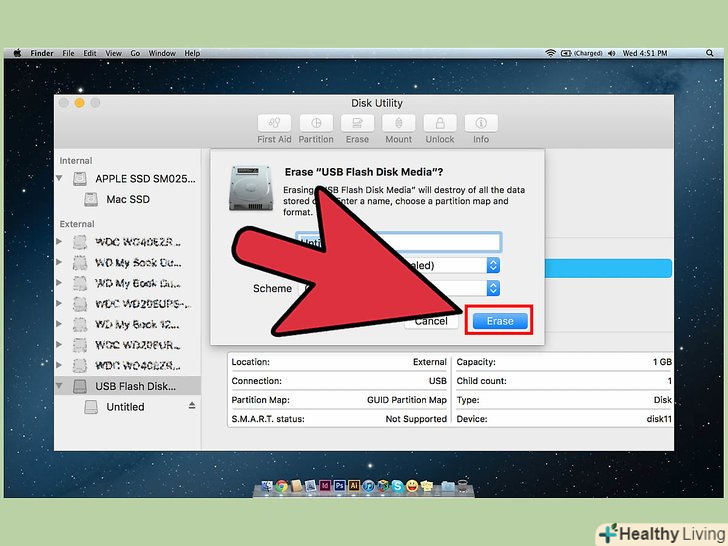Select the Untitled volume

[125, 407]
